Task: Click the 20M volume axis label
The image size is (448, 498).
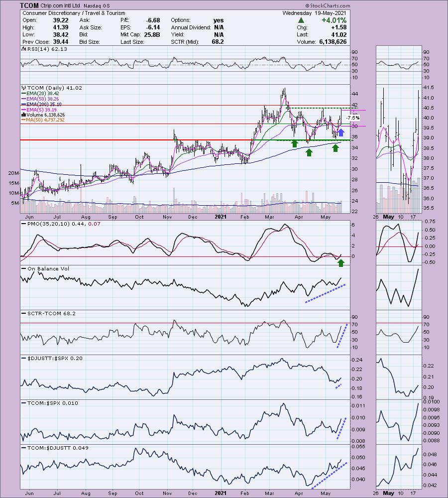Action: tap(13, 173)
